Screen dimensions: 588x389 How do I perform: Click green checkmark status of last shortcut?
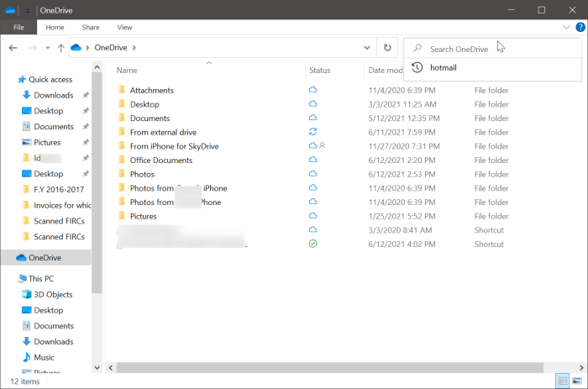[x=312, y=244]
